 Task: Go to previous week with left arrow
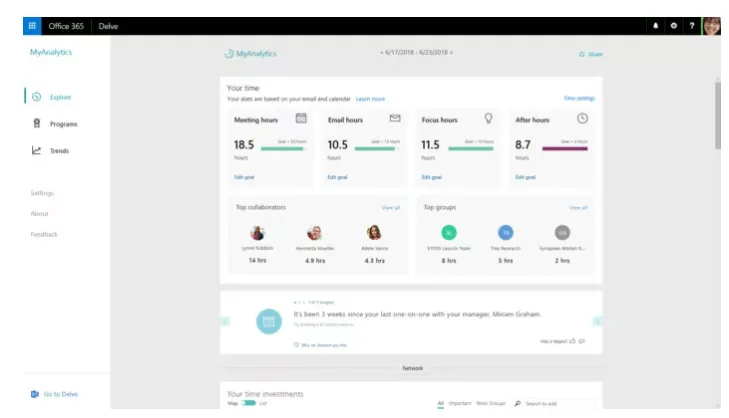[x=381, y=53]
